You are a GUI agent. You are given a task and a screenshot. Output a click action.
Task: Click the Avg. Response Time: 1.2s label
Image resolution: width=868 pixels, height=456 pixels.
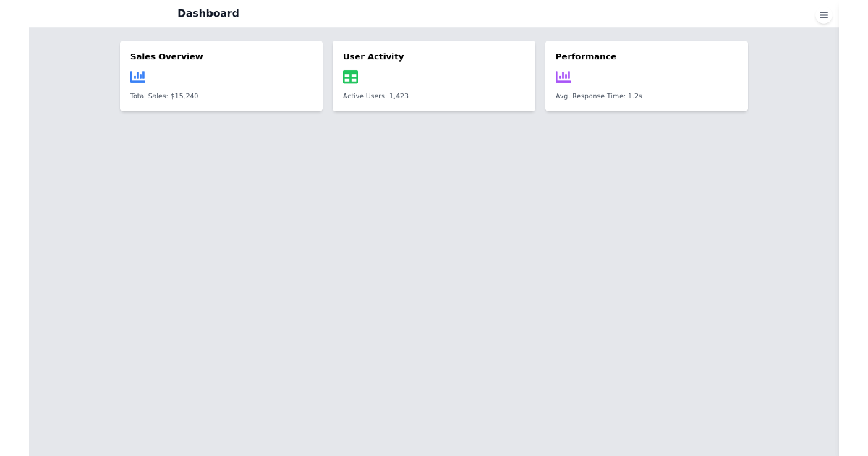(598, 96)
